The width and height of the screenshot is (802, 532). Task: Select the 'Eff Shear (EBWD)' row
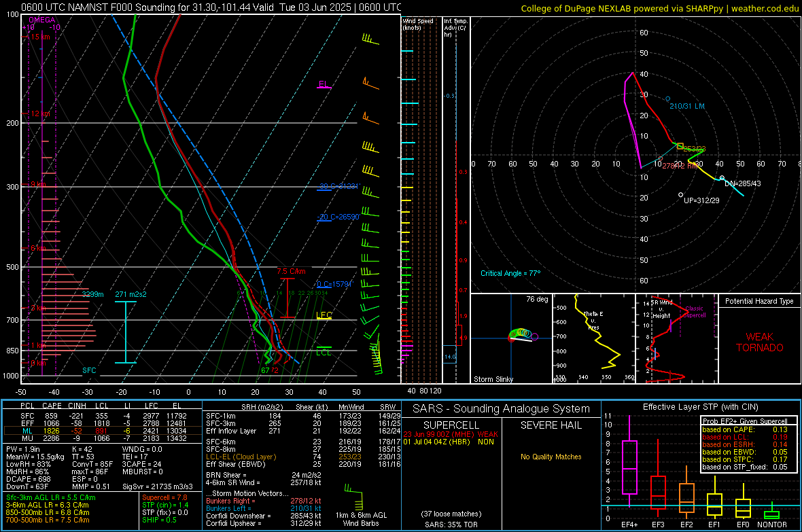pos(303,464)
